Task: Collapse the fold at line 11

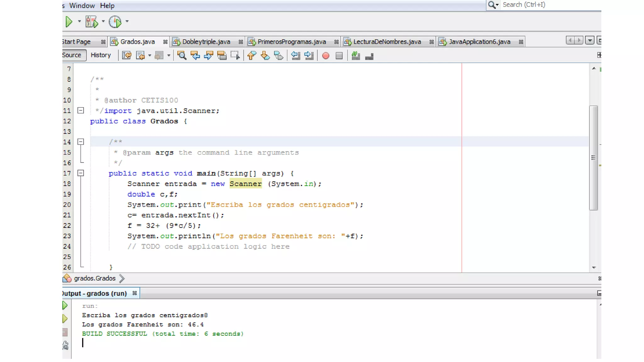Action: point(81,111)
